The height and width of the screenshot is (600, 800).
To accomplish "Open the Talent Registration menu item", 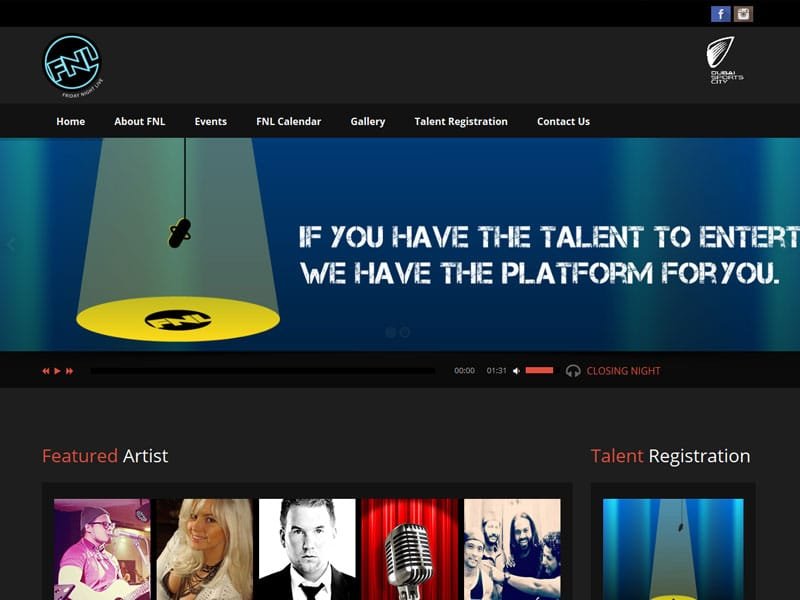I will pyautogui.click(x=461, y=121).
